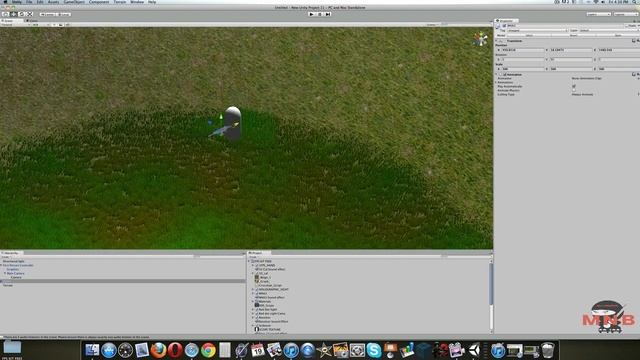
Task: Open the File menu
Action: click(29, 2)
